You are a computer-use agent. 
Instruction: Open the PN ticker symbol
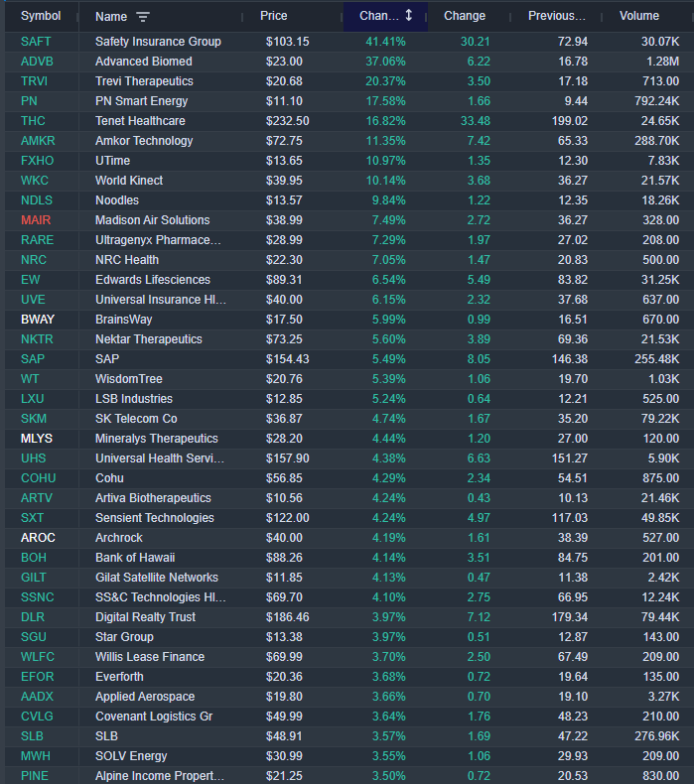pyautogui.click(x=29, y=101)
